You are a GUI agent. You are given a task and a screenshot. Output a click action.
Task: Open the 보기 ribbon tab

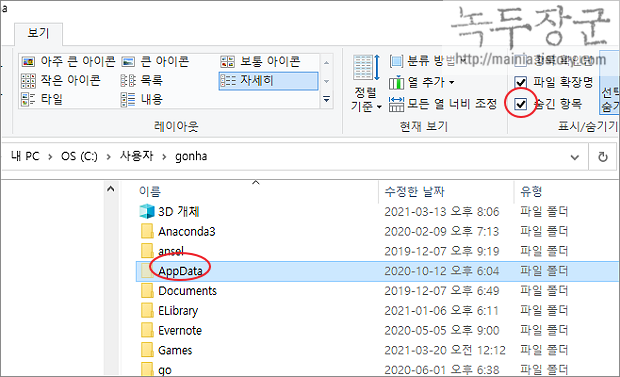(x=38, y=33)
